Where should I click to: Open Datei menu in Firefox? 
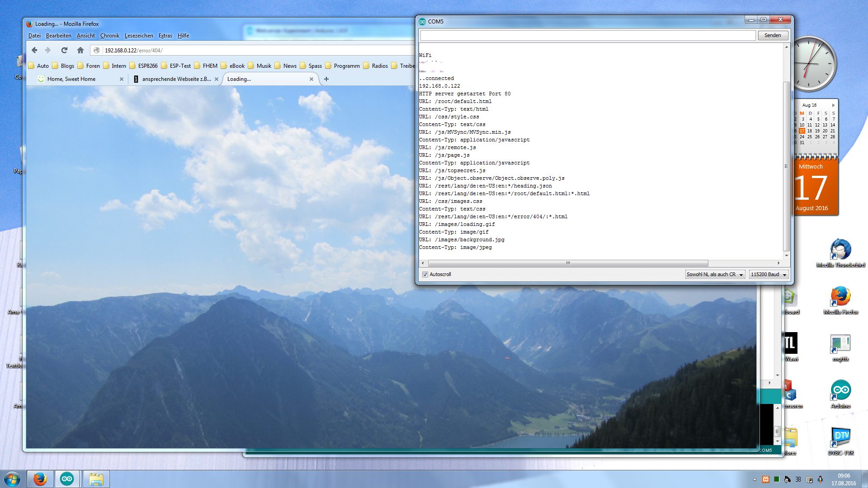34,36
